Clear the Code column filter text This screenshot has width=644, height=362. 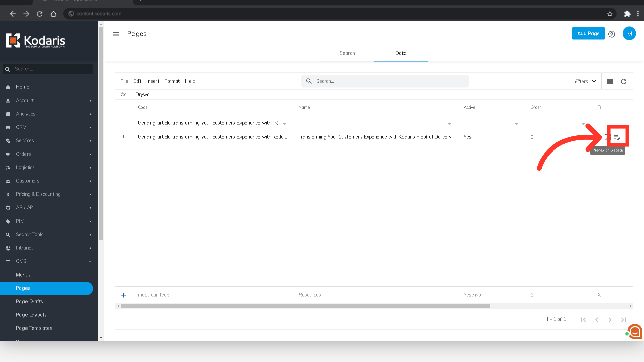(x=276, y=123)
